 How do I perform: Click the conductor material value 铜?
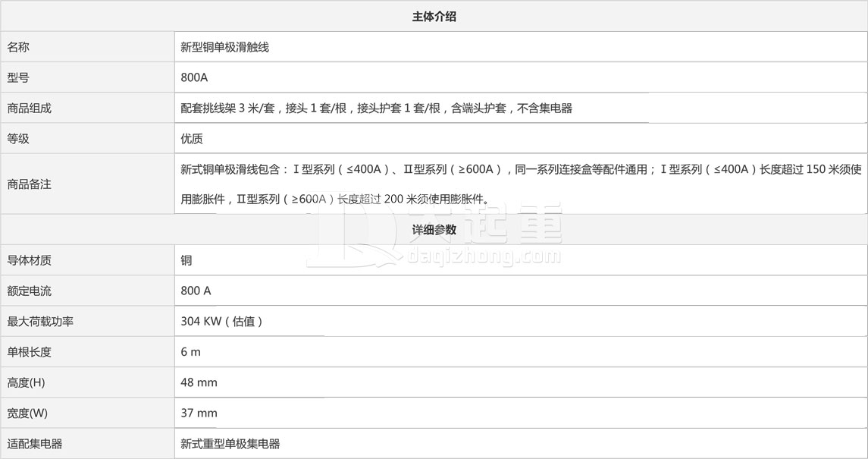click(186, 260)
